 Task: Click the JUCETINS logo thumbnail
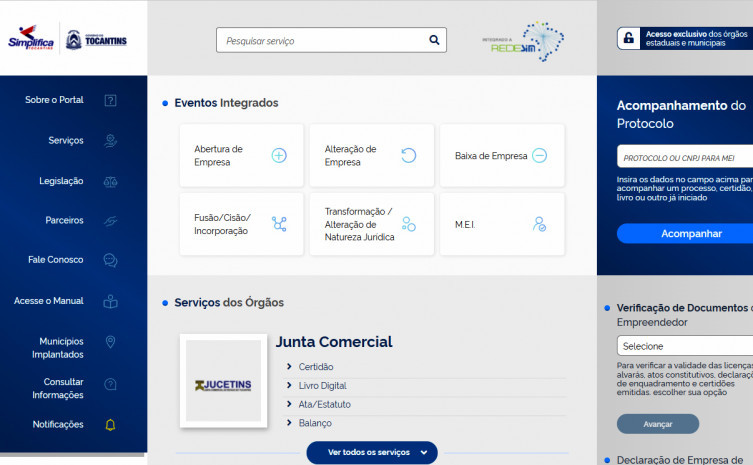pyautogui.click(x=223, y=381)
